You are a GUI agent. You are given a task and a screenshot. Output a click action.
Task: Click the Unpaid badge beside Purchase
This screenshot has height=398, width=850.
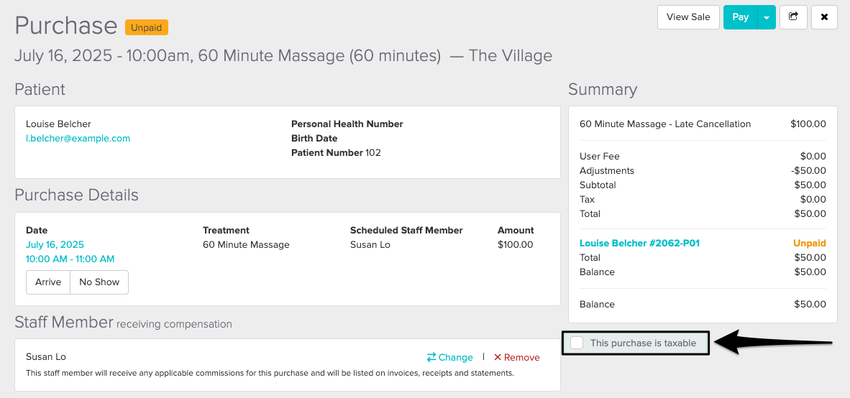point(146,27)
